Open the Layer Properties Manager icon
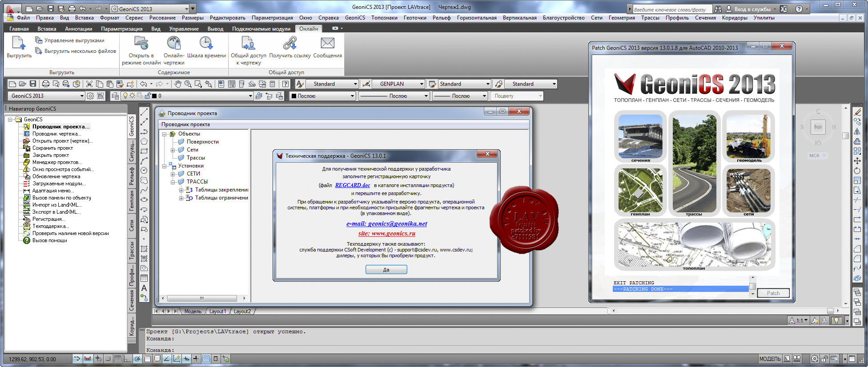The image size is (868, 367). pos(115,96)
